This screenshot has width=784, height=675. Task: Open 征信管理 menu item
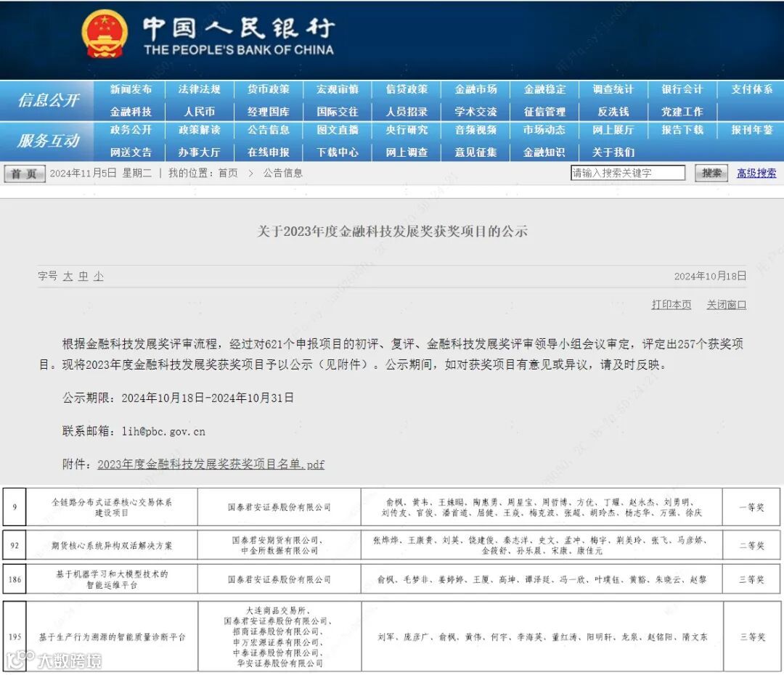(544, 112)
